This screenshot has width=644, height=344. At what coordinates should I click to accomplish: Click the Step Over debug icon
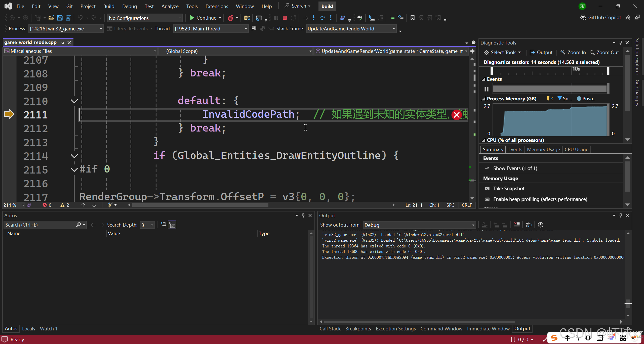pyautogui.click(x=322, y=18)
